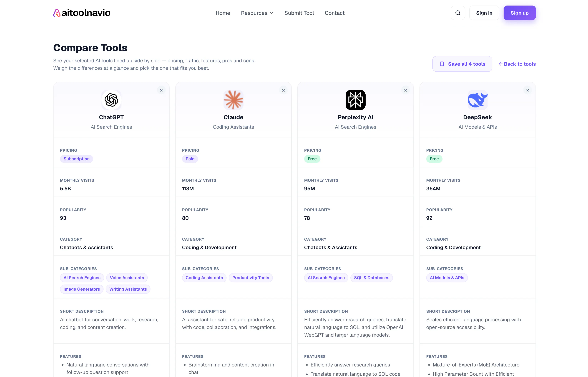Select Claude's Paid pricing tag

(190, 159)
